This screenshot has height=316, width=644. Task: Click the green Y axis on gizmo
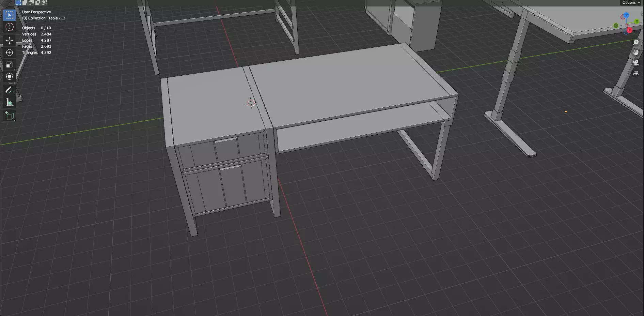[637, 21]
